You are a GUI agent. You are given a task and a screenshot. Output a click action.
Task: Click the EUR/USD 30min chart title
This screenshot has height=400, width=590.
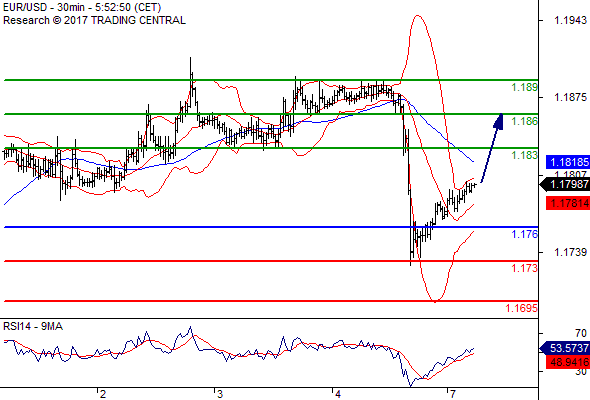click(x=82, y=8)
